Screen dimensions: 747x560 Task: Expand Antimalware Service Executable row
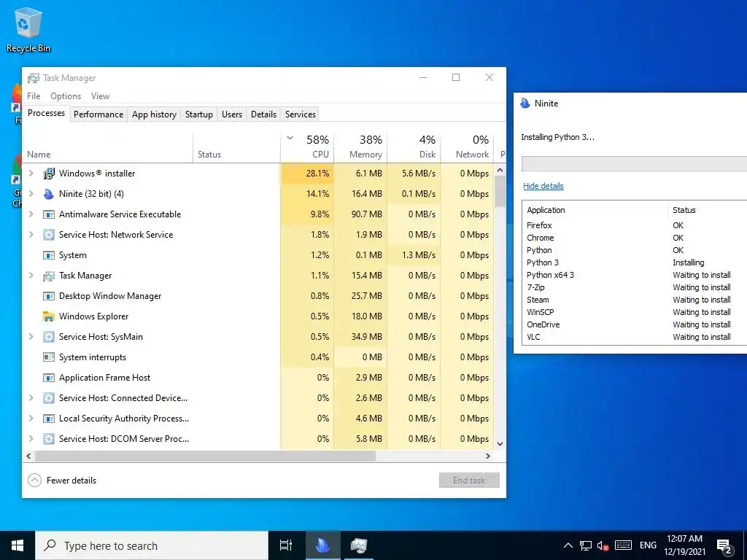coord(31,214)
